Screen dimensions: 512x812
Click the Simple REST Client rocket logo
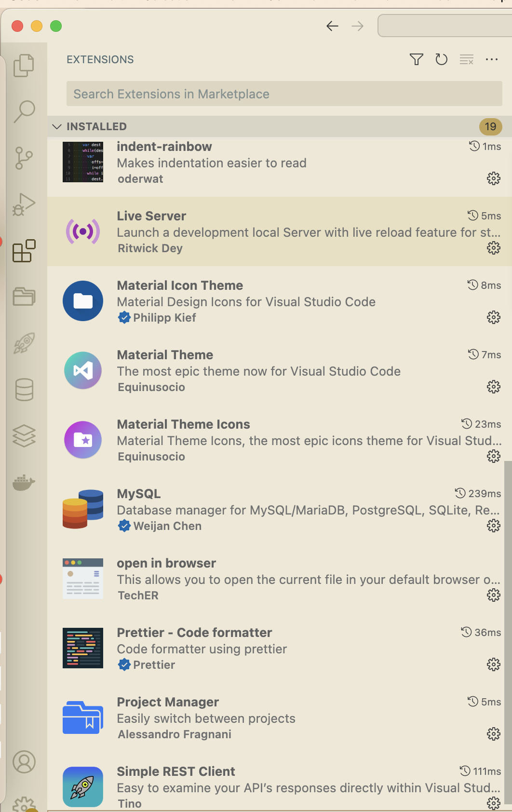(83, 787)
